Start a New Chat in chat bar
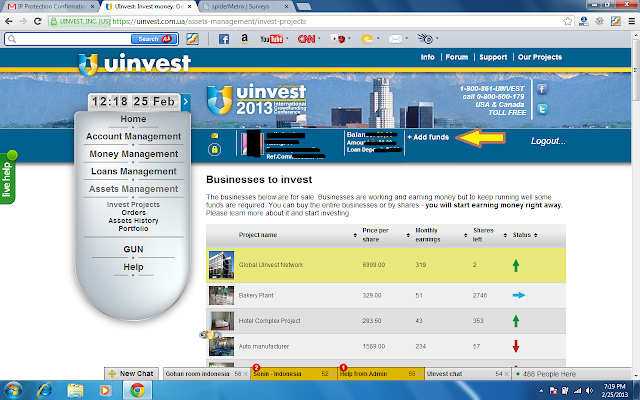This screenshot has height=400, width=640. pos(131,373)
